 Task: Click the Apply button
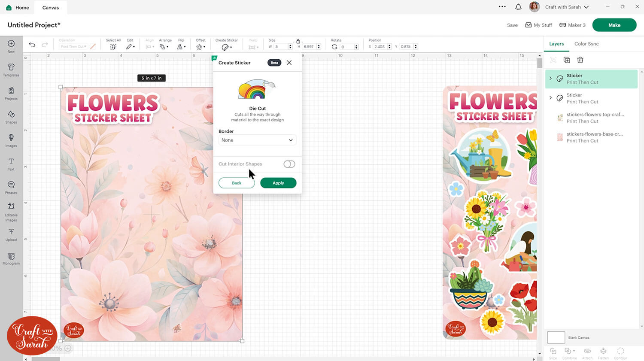(x=278, y=183)
